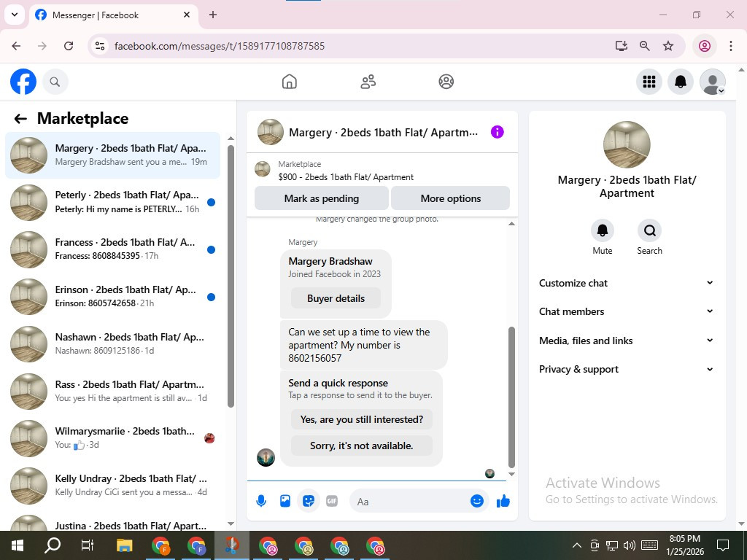Viewport: 747px width, 560px height.
Task: Expand Privacy & support section
Action: (627, 369)
